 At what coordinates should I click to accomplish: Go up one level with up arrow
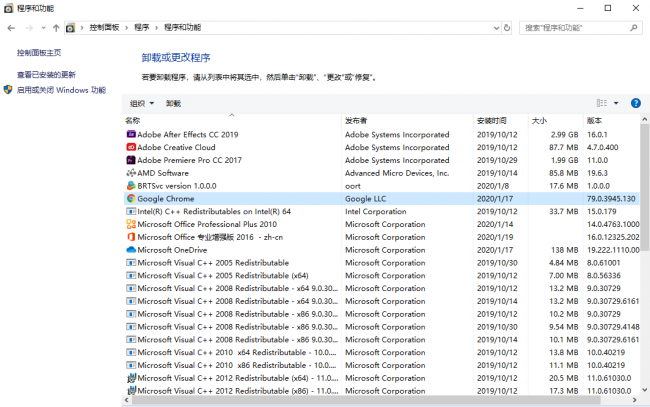pos(56,28)
